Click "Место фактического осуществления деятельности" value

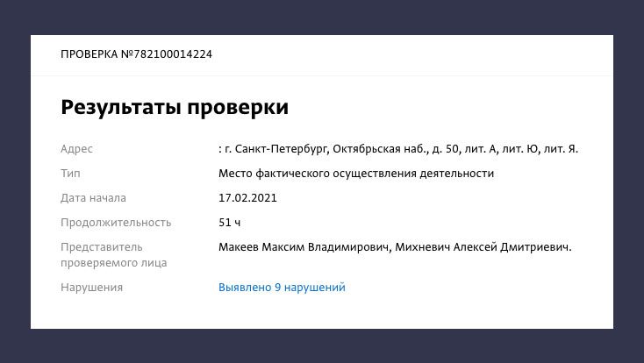pos(356,174)
